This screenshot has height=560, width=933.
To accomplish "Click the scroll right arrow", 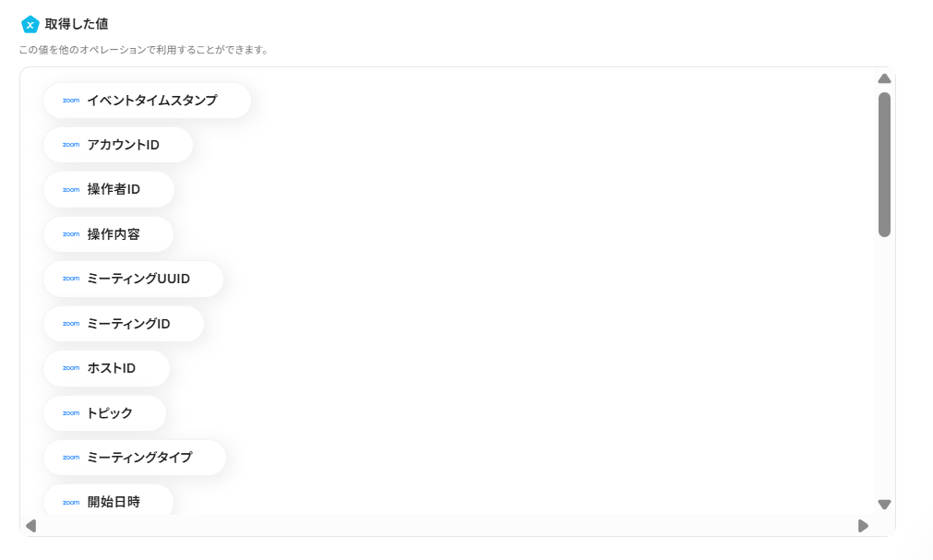I will click(863, 526).
